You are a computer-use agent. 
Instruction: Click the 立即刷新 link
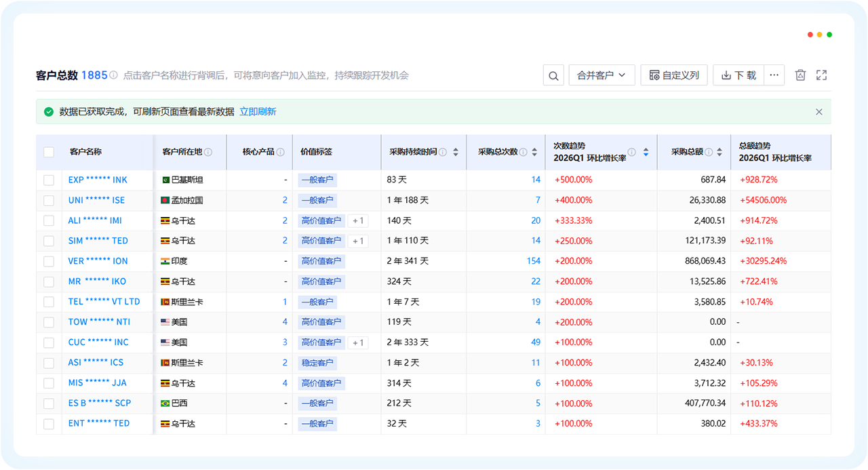click(258, 112)
